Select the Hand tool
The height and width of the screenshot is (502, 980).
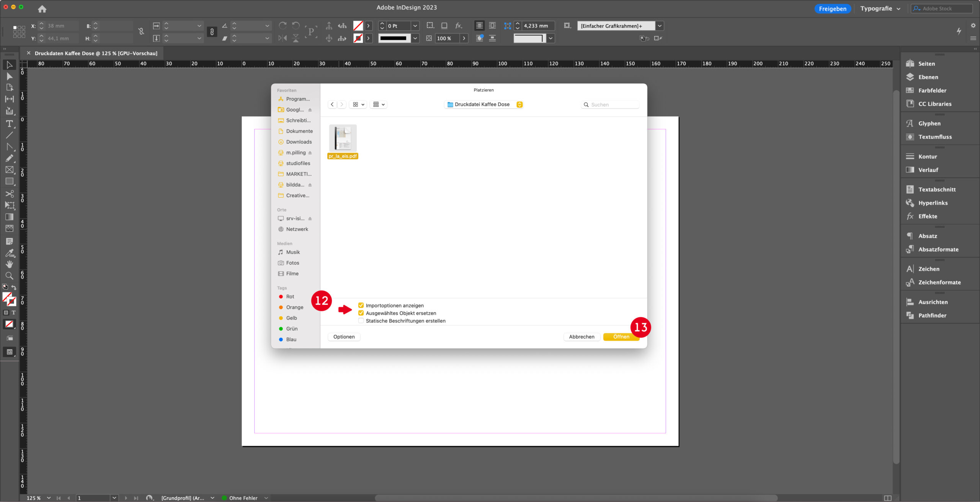[9, 264]
